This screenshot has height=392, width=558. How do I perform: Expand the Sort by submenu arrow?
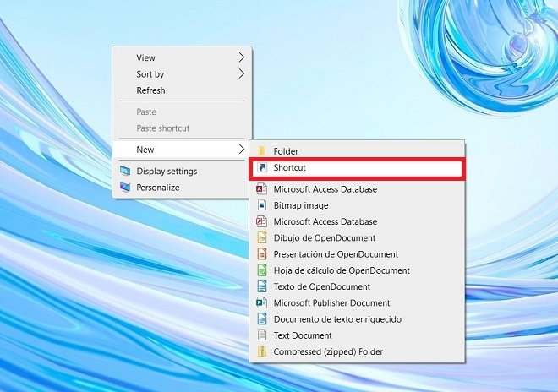[x=242, y=74]
